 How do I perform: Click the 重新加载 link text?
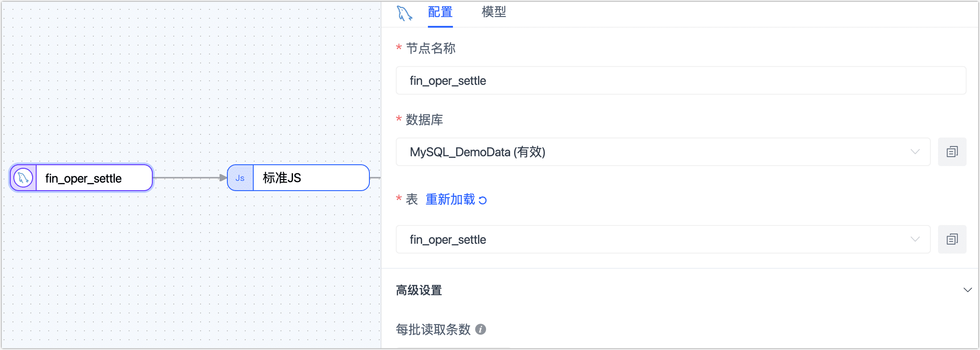pyautogui.click(x=450, y=199)
